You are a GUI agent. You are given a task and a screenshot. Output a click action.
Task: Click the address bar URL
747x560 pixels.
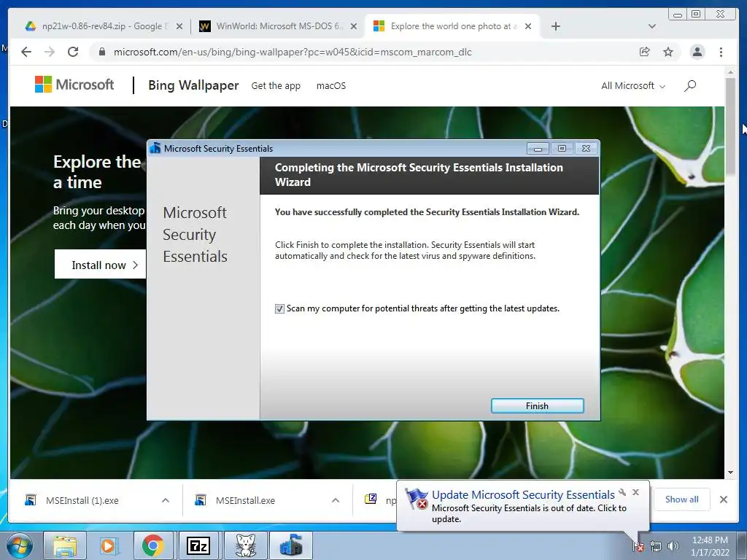pyautogui.click(x=293, y=52)
